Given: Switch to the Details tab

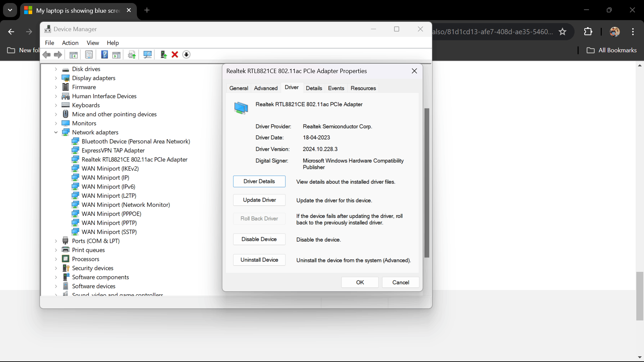Looking at the screenshot, I should [x=314, y=88].
